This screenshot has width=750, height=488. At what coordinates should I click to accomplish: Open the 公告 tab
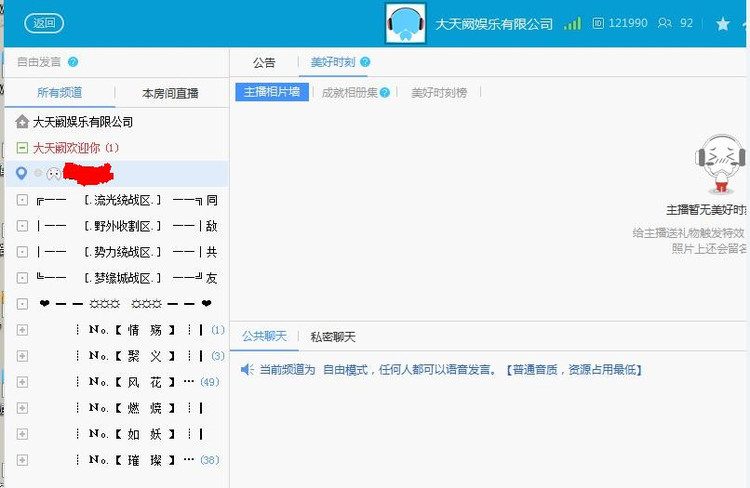tap(264, 62)
